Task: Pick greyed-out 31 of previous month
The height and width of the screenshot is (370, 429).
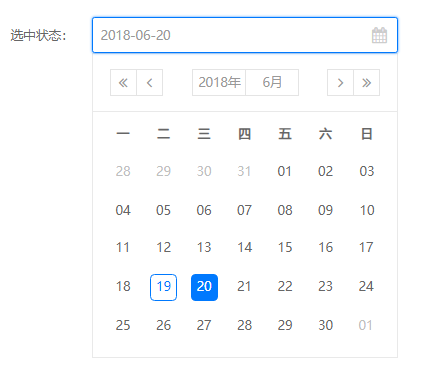Action: [244, 172]
